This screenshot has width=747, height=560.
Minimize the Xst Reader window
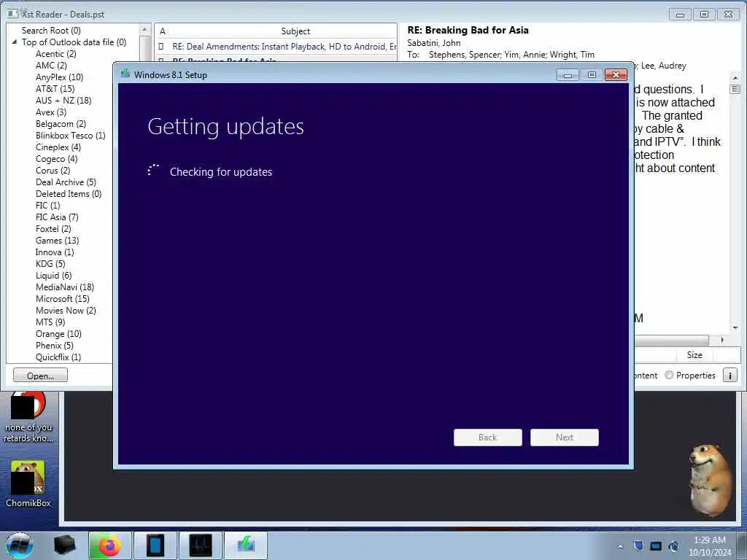[x=680, y=15]
